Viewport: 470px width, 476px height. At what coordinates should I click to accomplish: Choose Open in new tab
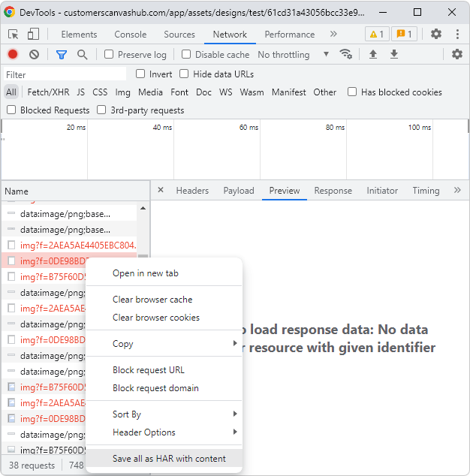[164, 273]
